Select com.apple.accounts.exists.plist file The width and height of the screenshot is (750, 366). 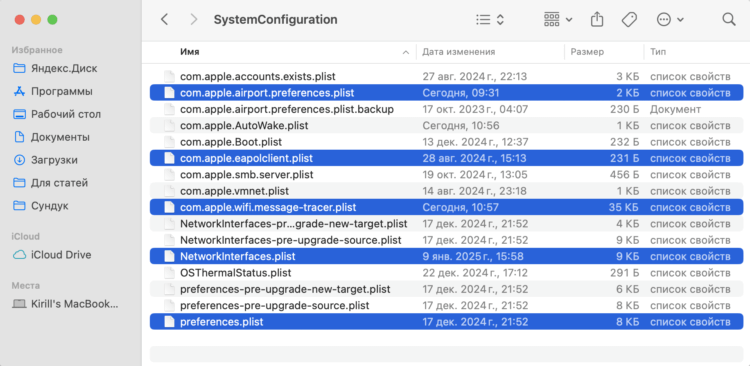[446, 76]
